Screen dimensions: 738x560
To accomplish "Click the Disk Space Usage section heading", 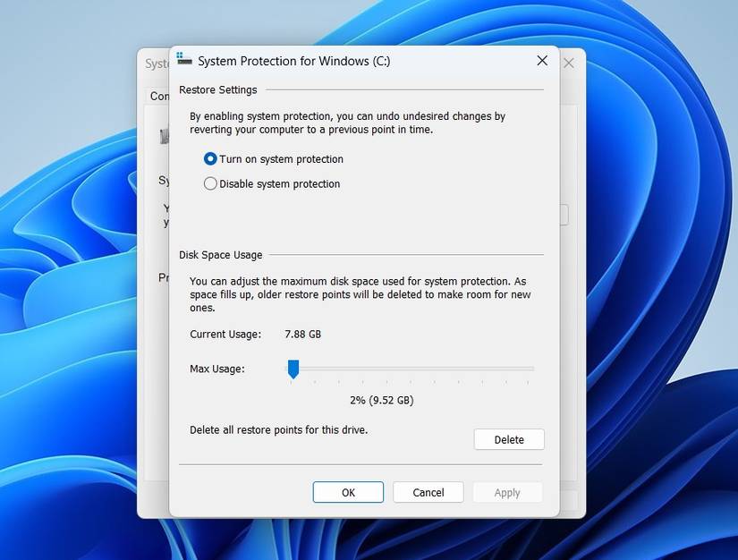I will (221, 255).
